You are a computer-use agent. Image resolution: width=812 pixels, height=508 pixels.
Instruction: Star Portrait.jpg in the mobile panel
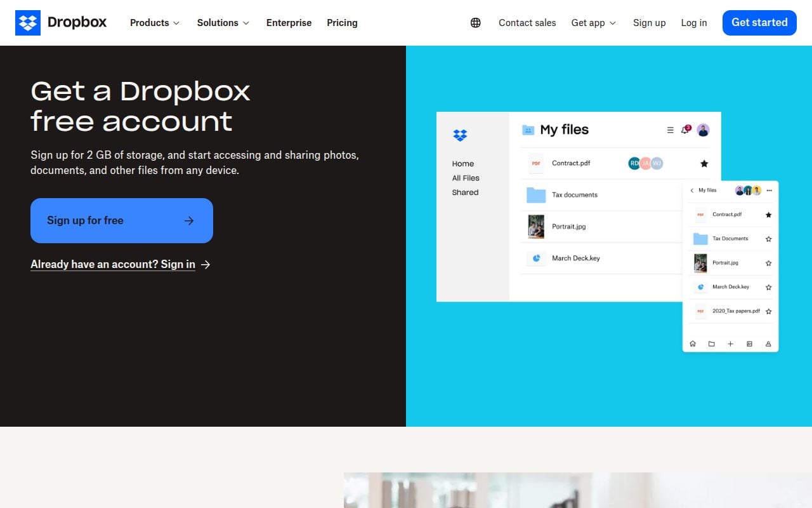(x=768, y=263)
